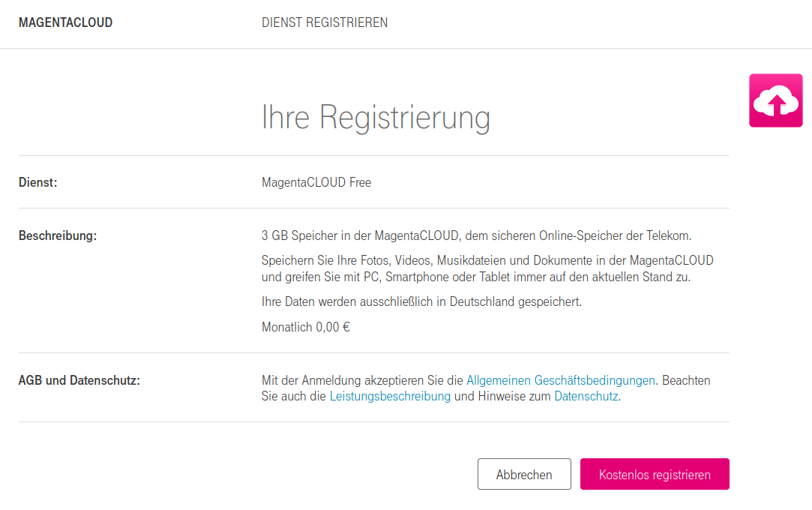Select the DIENST REGISTRIEREN header item
Viewport: 812px width, 510px height.
325,22
